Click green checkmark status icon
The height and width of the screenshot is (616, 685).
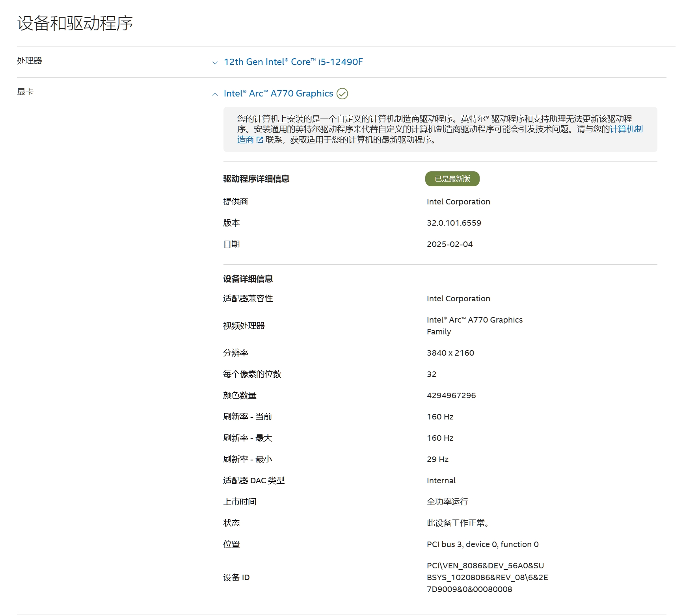[x=342, y=94]
